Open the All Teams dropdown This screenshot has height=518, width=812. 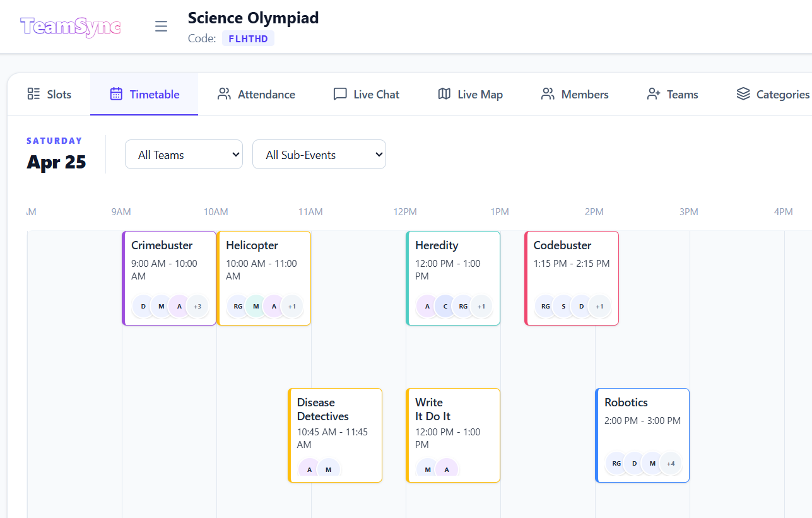tap(184, 155)
